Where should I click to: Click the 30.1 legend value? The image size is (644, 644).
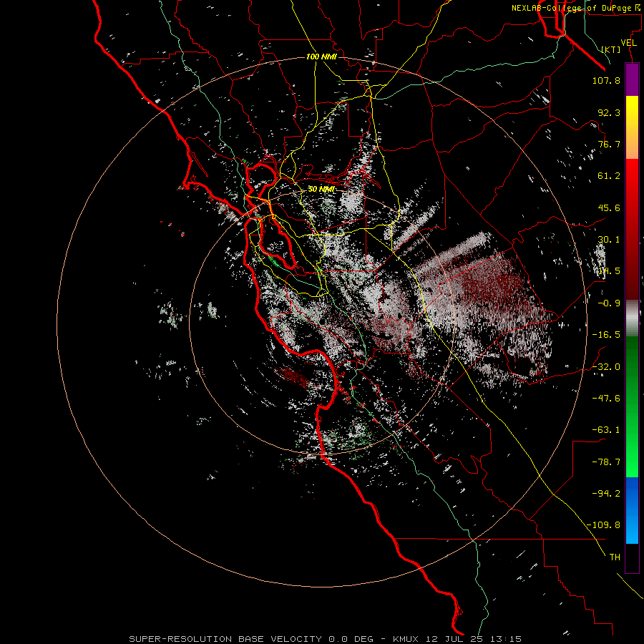pos(609,240)
